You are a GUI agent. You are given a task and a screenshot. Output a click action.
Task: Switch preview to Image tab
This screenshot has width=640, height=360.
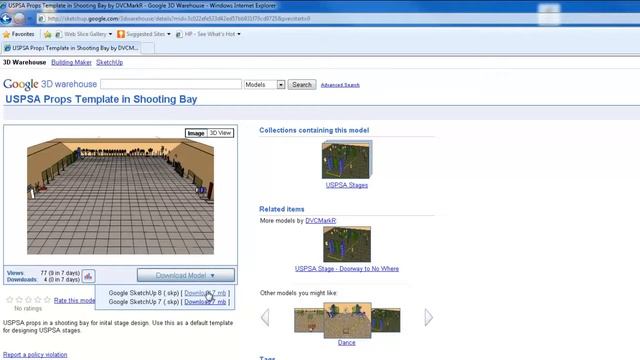point(196,133)
